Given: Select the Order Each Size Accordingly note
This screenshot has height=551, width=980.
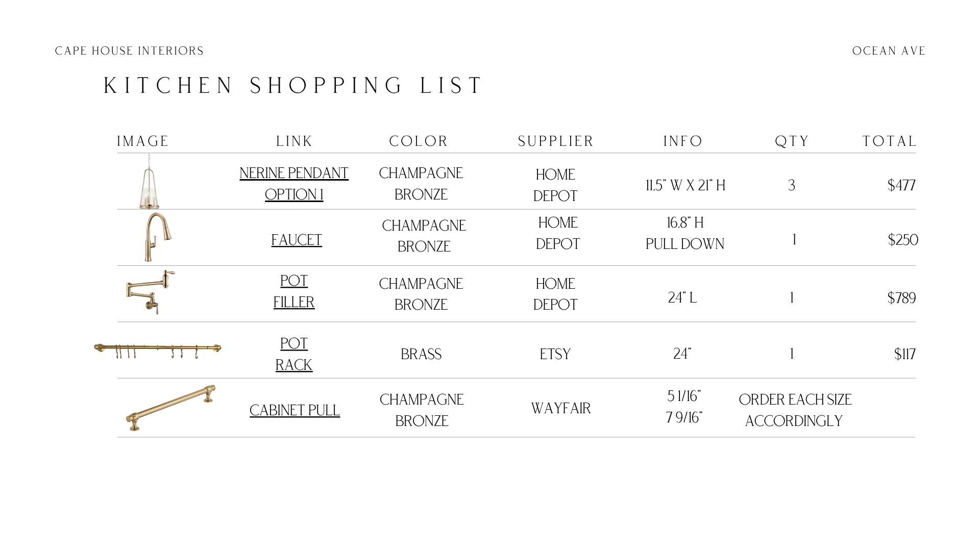Looking at the screenshot, I should [795, 410].
